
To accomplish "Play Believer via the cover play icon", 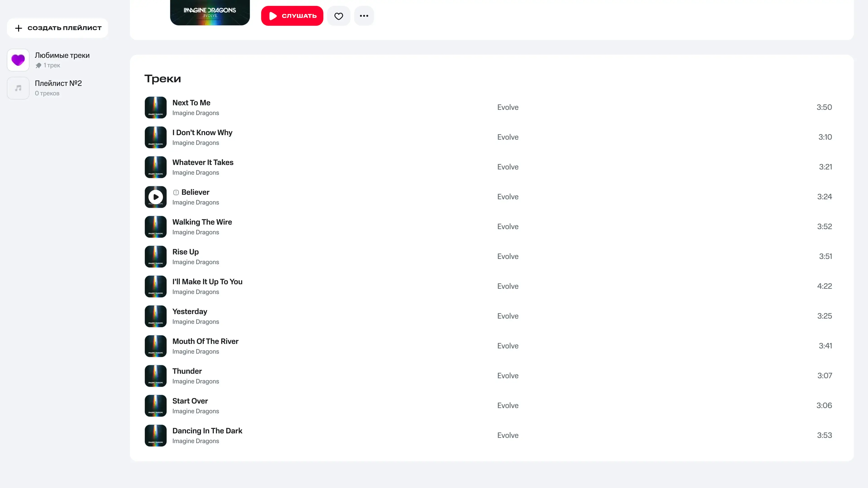I will click(156, 197).
